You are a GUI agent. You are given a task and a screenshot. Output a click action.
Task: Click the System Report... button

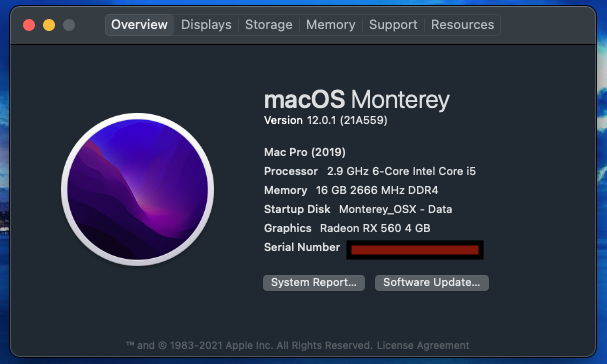point(314,283)
